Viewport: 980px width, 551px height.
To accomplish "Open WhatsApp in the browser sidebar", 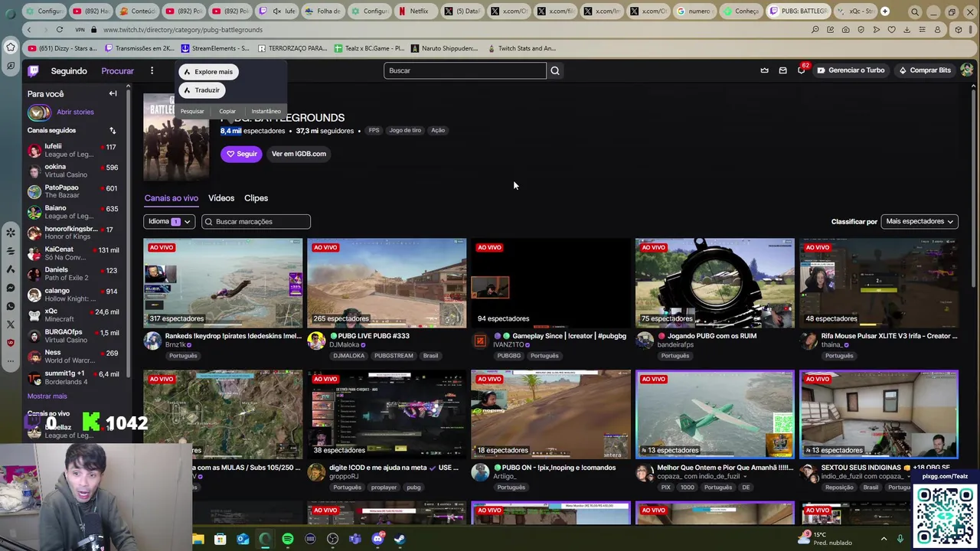I will tap(11, 306).
